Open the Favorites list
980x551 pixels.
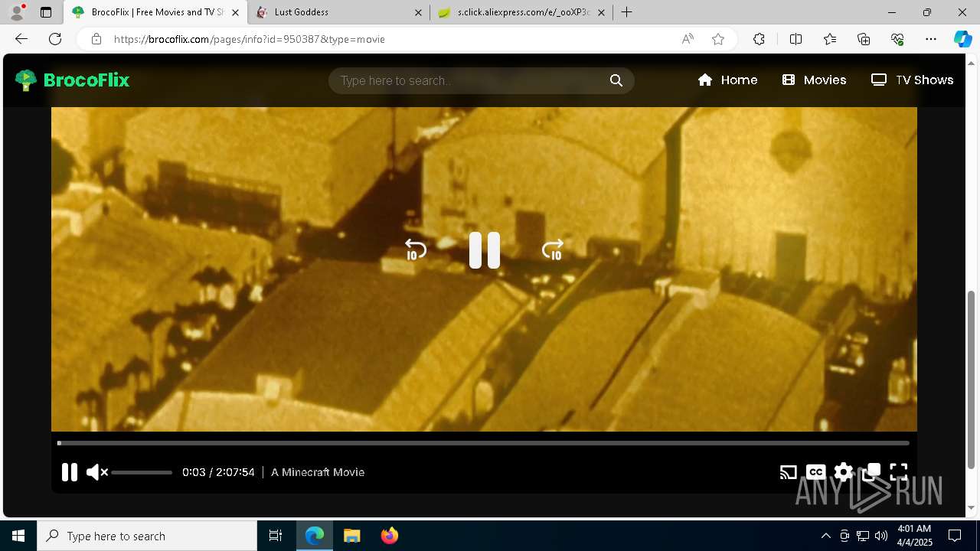point(830,39)
